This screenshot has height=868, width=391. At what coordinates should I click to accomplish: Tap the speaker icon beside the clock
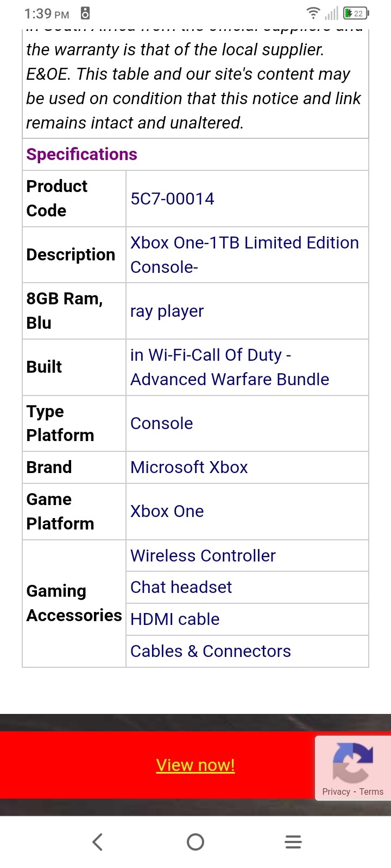[85, 13]
